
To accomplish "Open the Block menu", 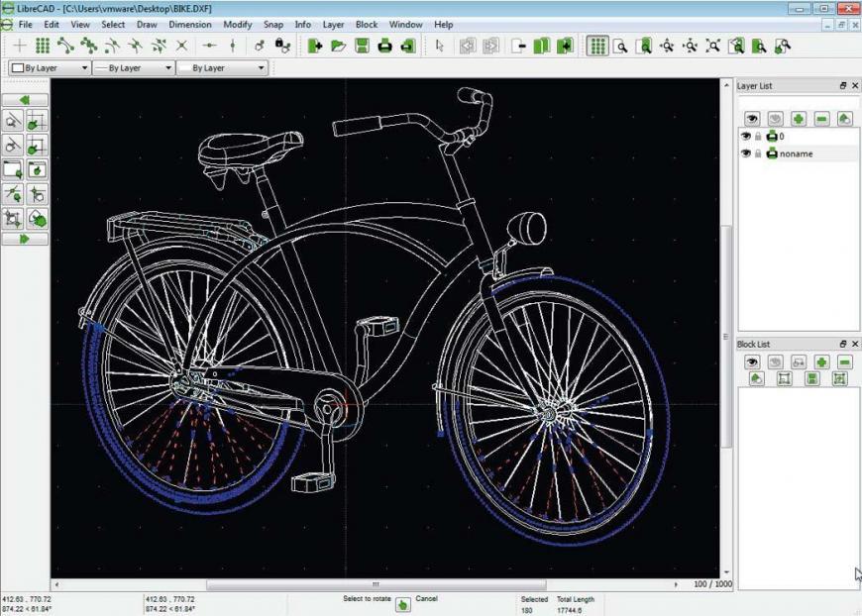I will click(x=367, y=25).
